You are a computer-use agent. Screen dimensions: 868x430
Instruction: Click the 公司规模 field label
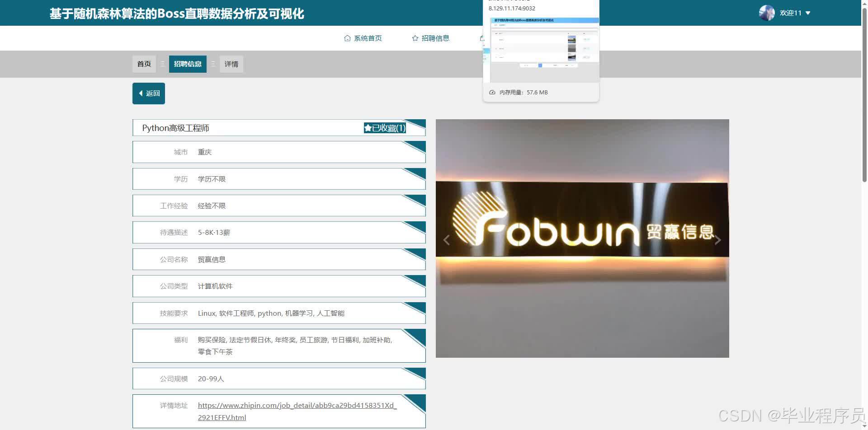point(174,379)
